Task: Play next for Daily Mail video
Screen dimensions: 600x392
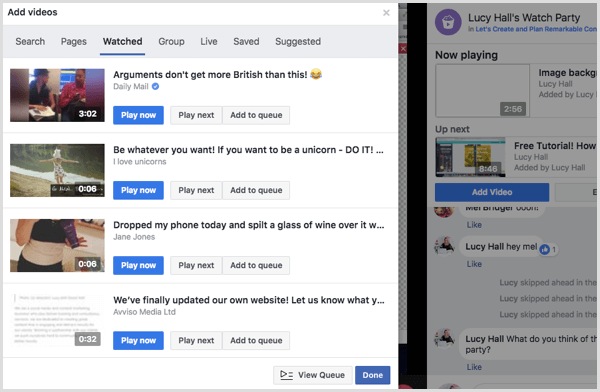Action: tap(196, 115)
